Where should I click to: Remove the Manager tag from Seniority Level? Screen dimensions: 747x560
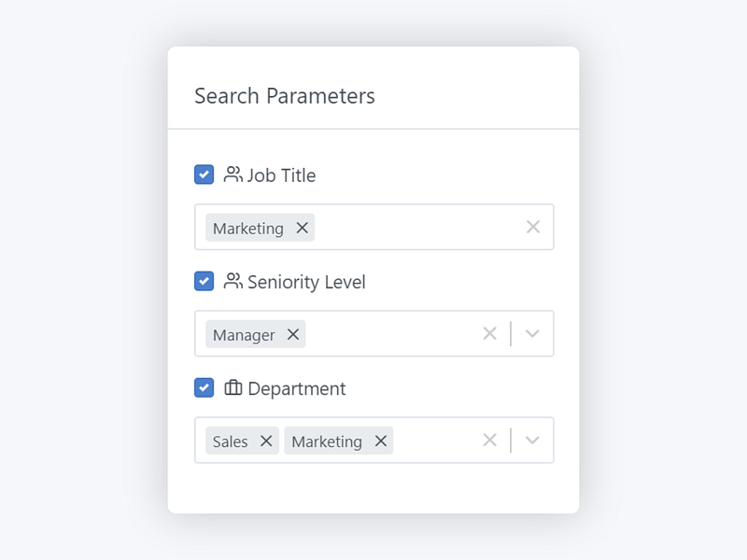[x=293, y=334]
